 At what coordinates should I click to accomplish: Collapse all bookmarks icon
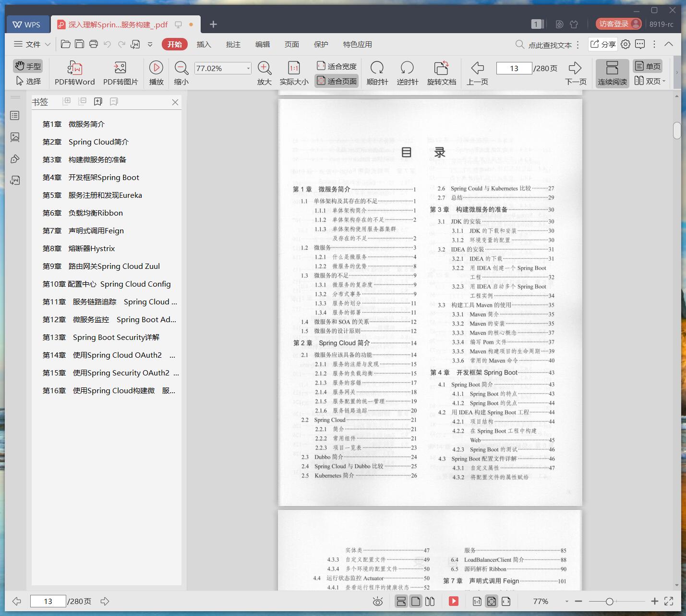pyautogui.click(x=83, y=101)
